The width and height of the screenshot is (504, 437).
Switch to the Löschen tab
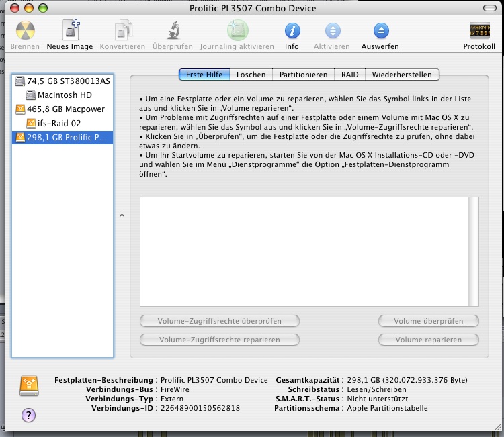[251, 75]
